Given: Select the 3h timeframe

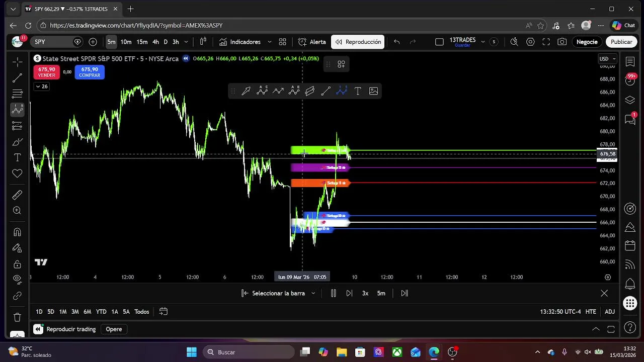Looking at the screenshot, I should (176, 42).
